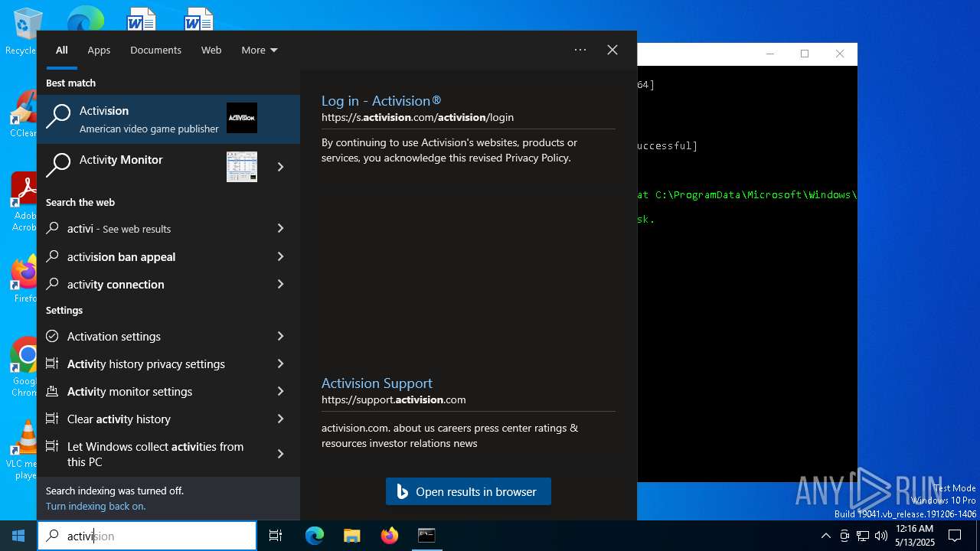Click the Activity monitor settings icon
The width and height of the screenshot is (980, 551).
pyautogui.click(x=52, y=391)
